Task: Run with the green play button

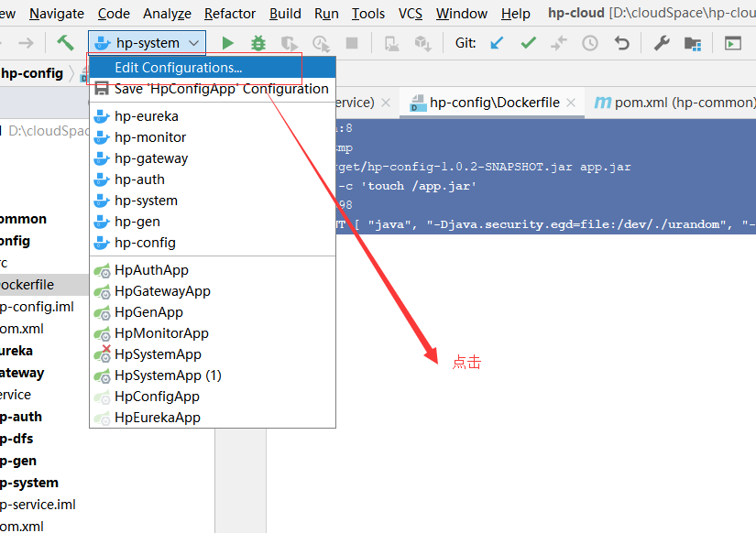Action: pos(227,43)
